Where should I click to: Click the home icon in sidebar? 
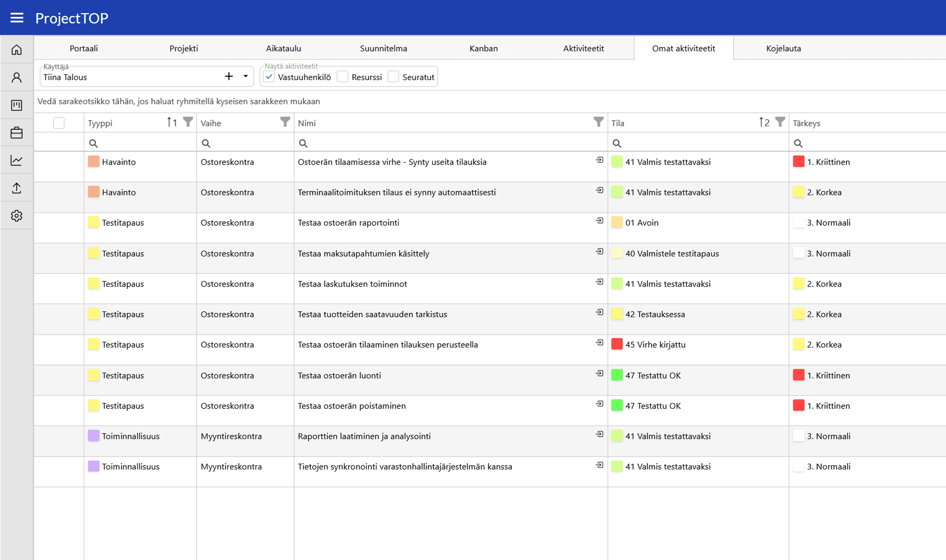tap(17, 49)
